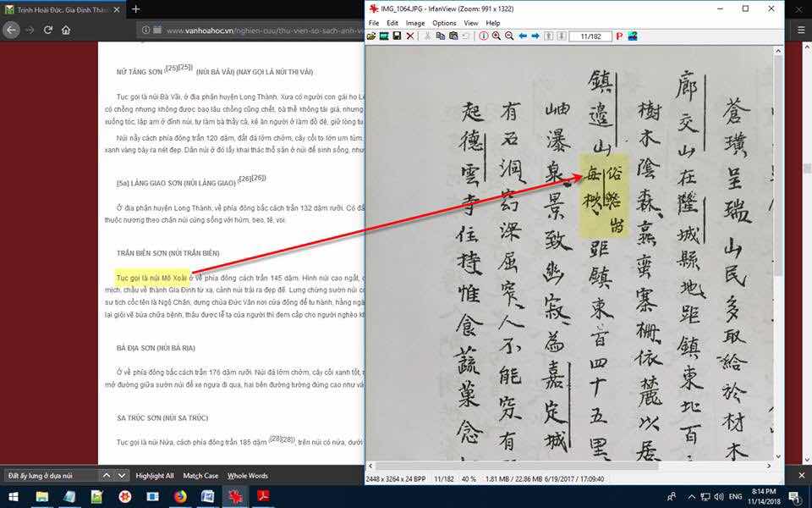
Task: Click the find-in-page search field
Action: tap(50, 475)
